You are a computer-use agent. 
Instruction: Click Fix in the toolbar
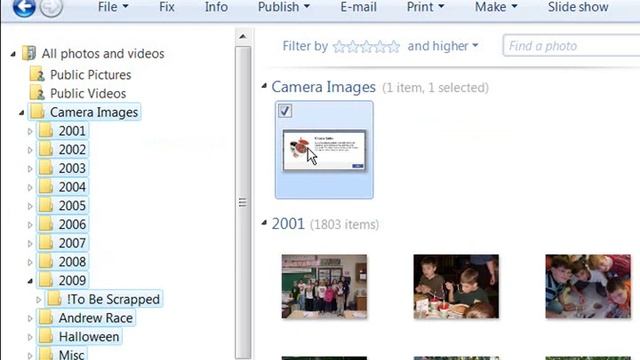[x=167, y=7]
